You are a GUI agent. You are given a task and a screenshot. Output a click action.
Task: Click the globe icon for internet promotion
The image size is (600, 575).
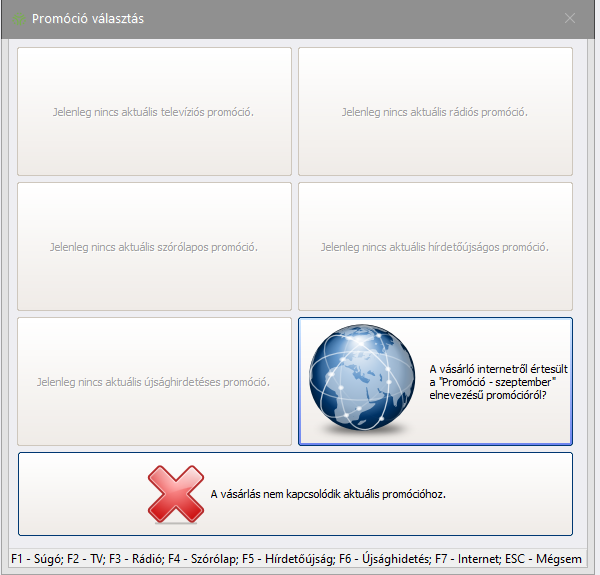click(x=362, y=382)
